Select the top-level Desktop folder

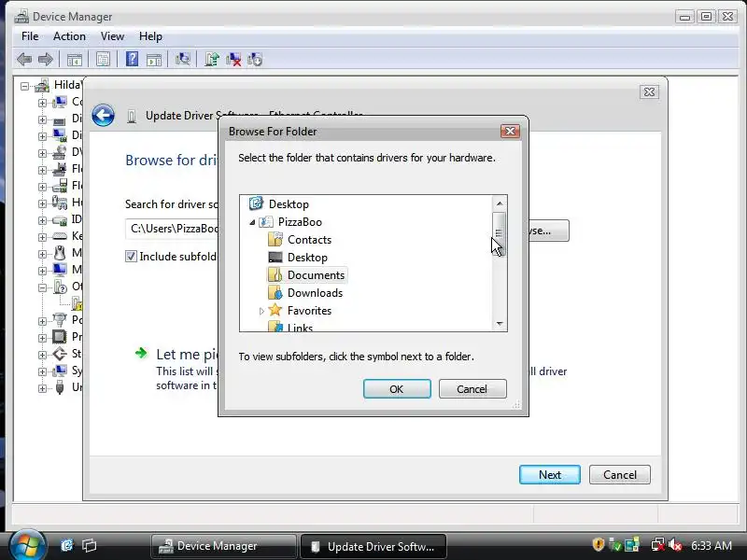[289, 204]
